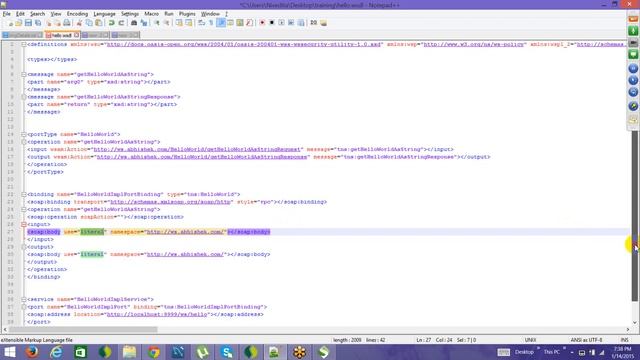The height and width of the screenshot is (360, 640).
Task: Collapse the getHelloWorldAsStringResponse message fold marker
Action: tap(24, 97)
